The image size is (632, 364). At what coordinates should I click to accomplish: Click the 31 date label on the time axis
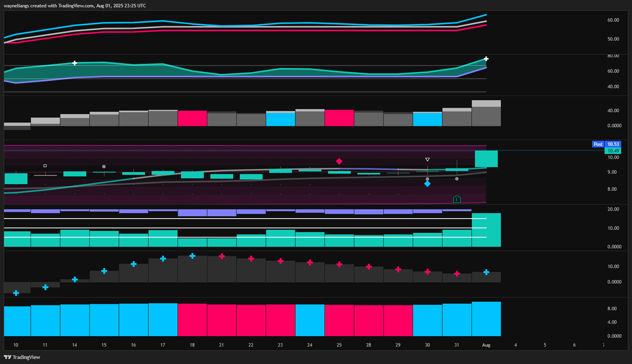pyautogui.click(x=457, y=345)
